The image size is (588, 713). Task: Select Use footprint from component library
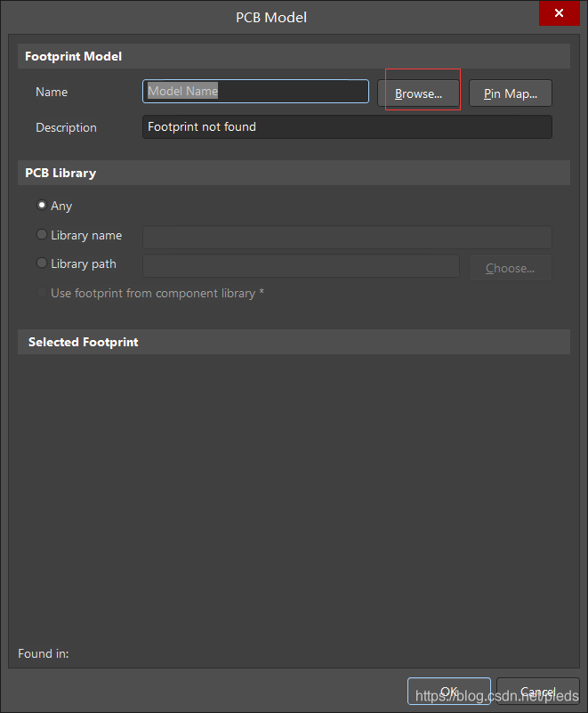[x=42, y=294]
